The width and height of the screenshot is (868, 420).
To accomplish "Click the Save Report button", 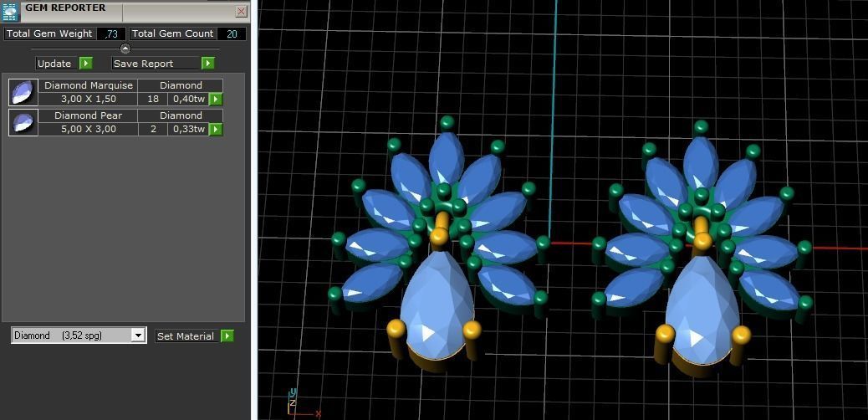I will 156,63.
